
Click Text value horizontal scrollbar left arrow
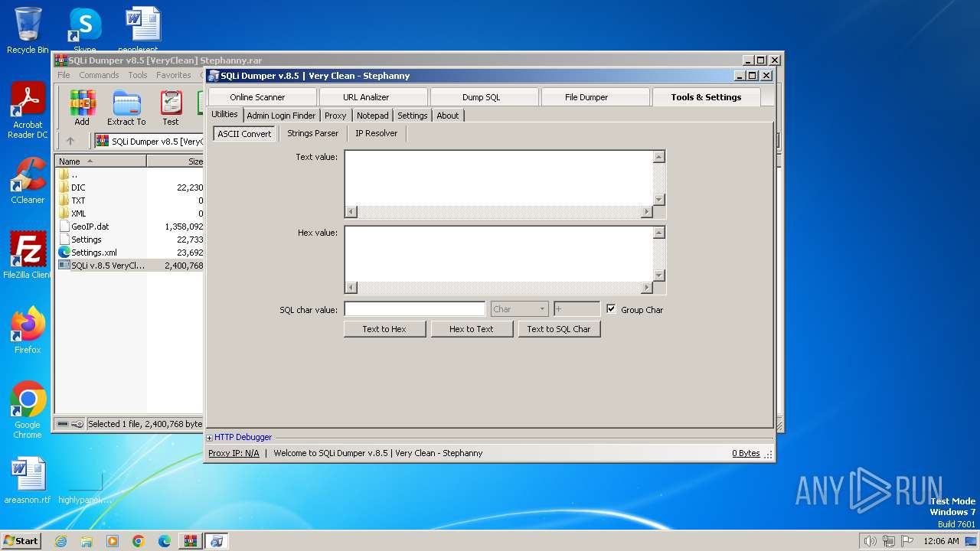[x=351, y=212]
